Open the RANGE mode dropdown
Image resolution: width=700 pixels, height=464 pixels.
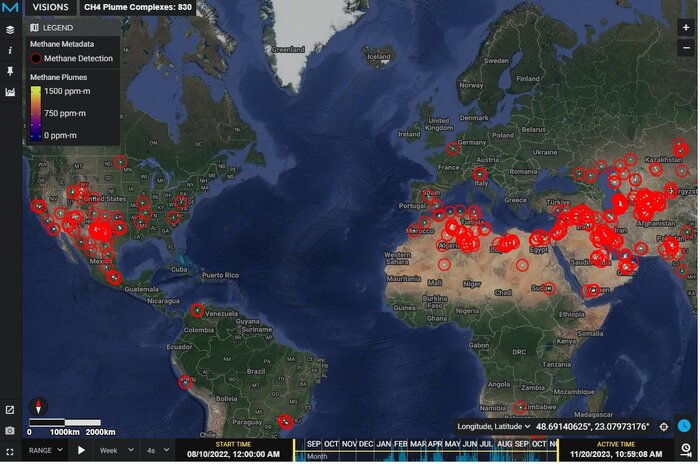(x=45, y=451)
